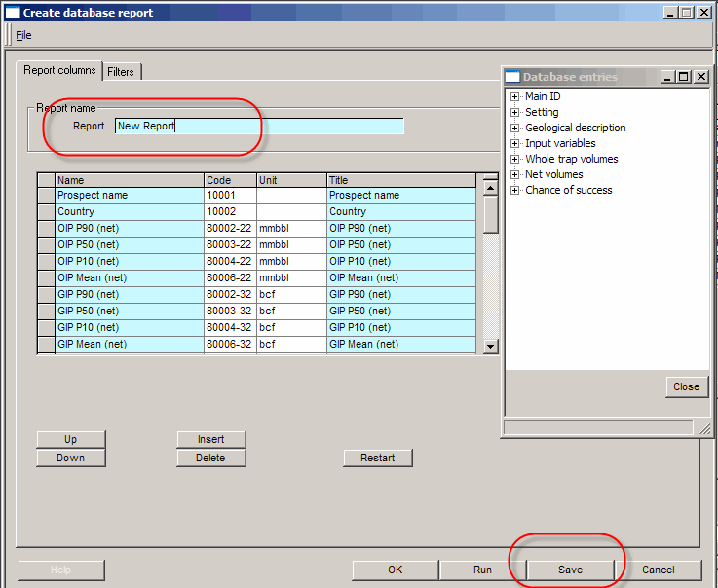This screenshot has height=588, width=718.
Task: Delete the selected row via Delete button
Action: pos(210,458)
